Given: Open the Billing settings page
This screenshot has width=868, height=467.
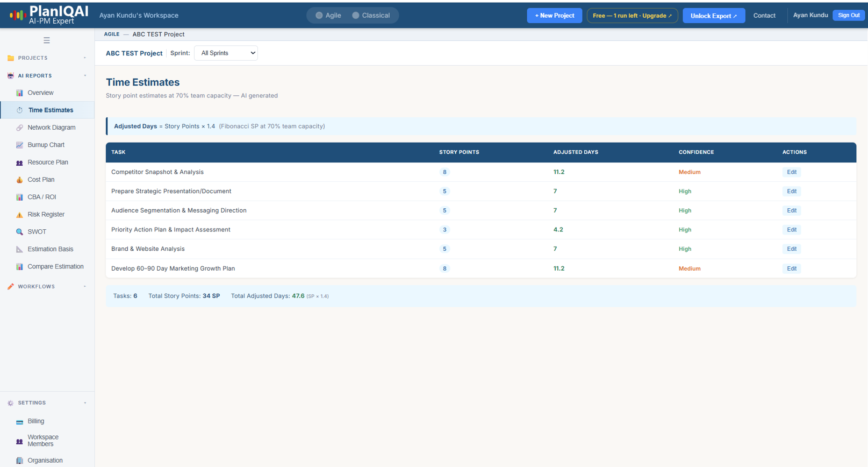Looking at the screenshot, I should 35,421.
